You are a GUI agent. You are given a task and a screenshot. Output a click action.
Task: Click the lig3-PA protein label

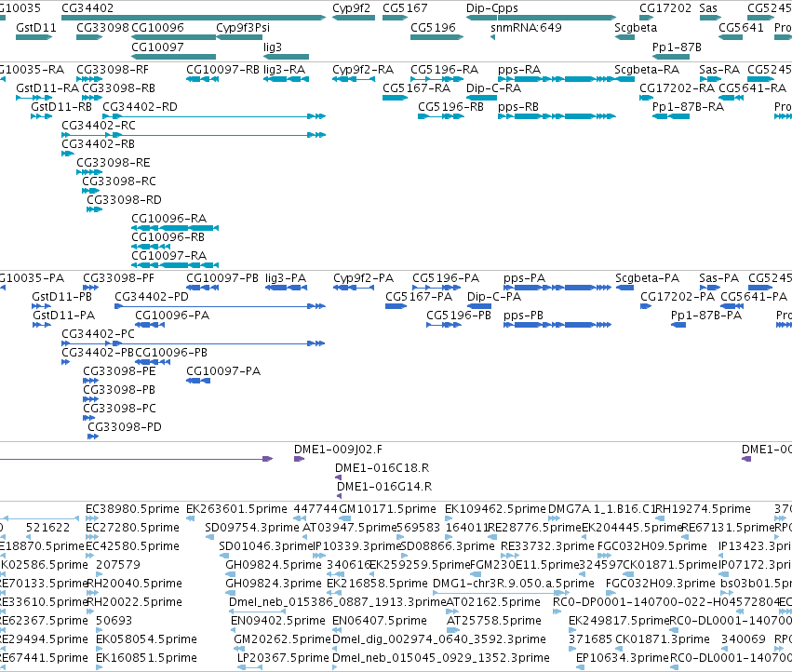click(286, 278)
